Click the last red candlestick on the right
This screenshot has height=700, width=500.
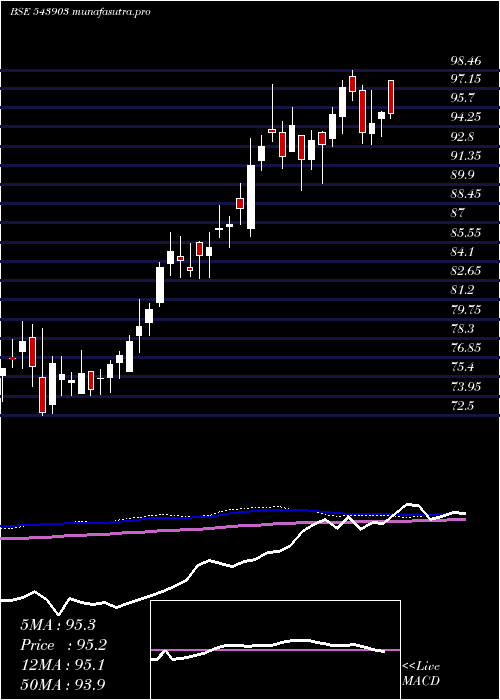[391, 97]
